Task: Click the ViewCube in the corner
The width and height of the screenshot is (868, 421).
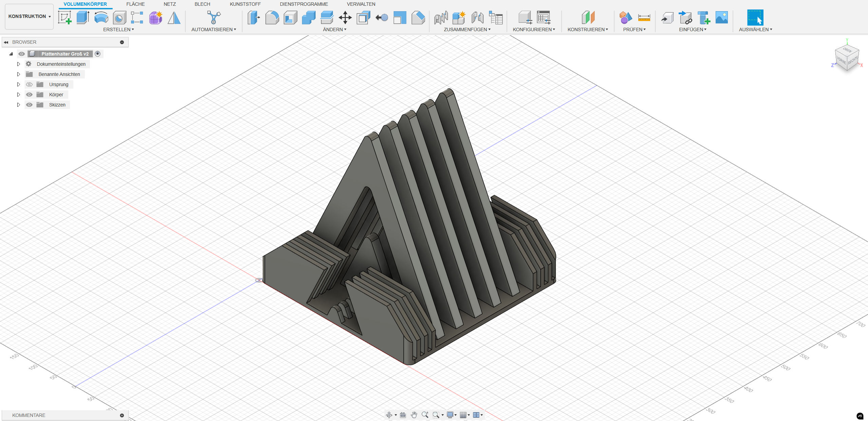Action: [x=847, y=58]
